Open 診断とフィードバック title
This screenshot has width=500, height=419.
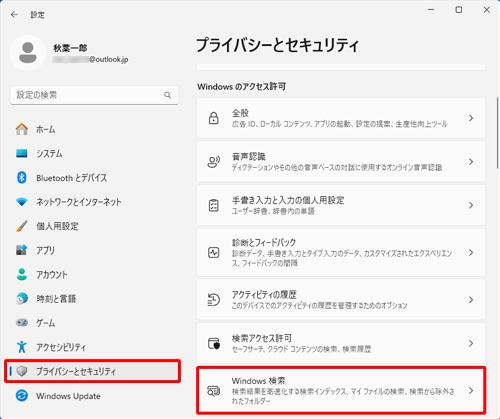tap(264, 242)
